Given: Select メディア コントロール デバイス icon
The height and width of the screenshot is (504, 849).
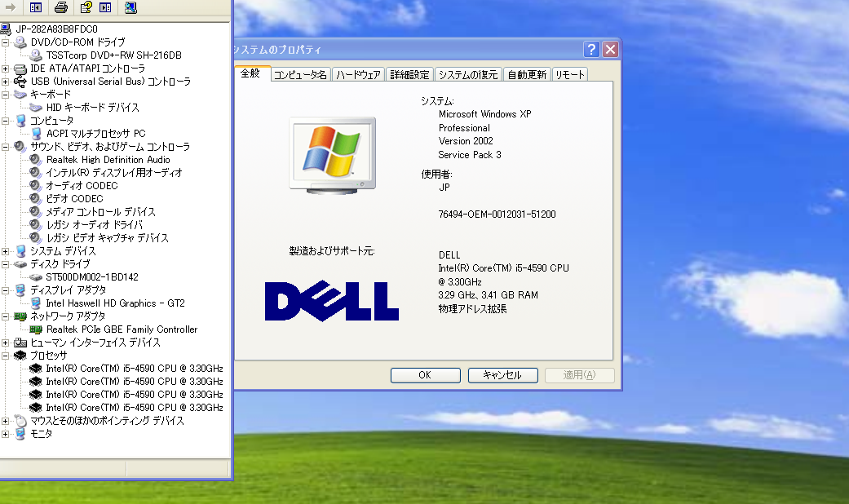Looking at the screenshot, I should click(36, 212).
